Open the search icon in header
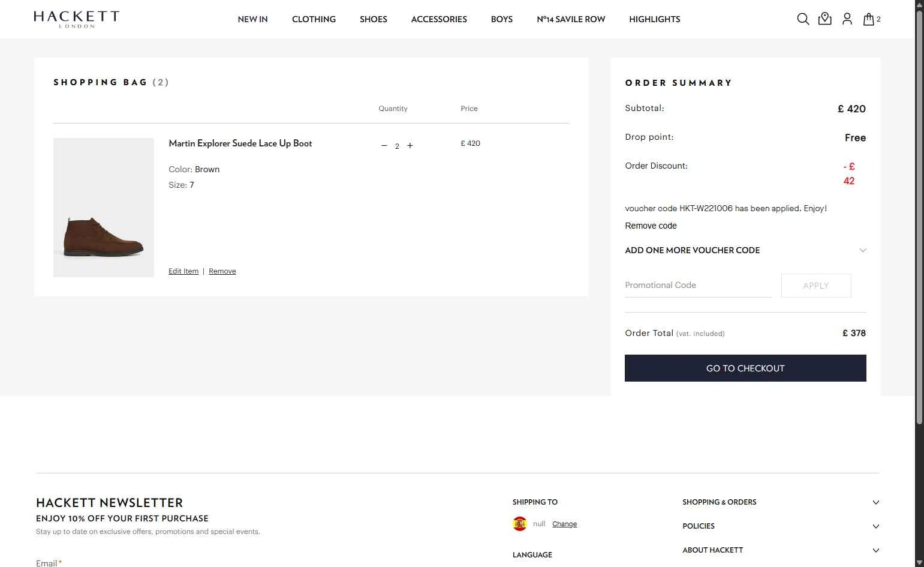The image size is (924, 567). [x=803, y=19]
